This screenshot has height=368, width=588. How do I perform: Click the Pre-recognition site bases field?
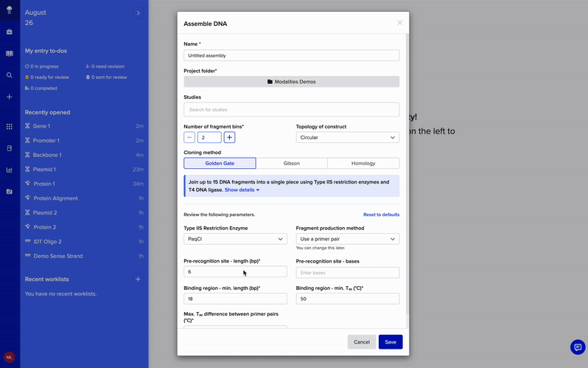(x=348, y=273)
